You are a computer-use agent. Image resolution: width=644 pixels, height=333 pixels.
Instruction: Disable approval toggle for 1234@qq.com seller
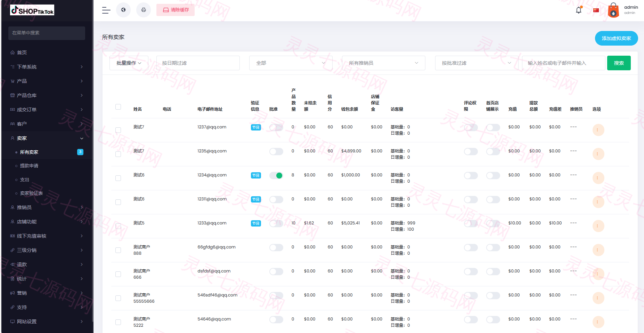(x=276, y=175)
